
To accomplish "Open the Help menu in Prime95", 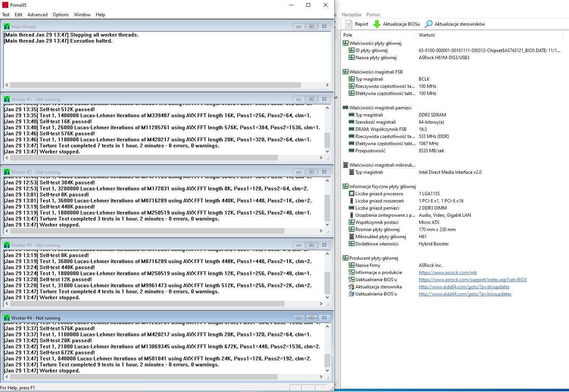I will pos(100,15).
